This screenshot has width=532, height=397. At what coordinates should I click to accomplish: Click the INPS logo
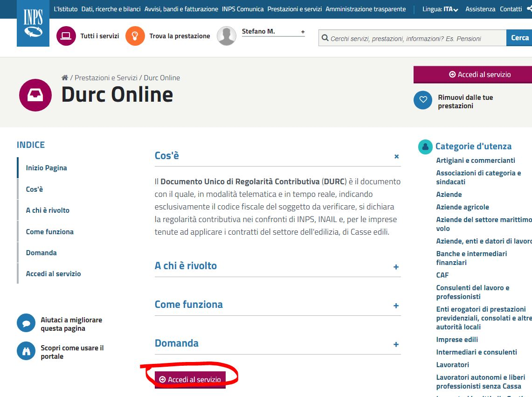click(33, 23)
